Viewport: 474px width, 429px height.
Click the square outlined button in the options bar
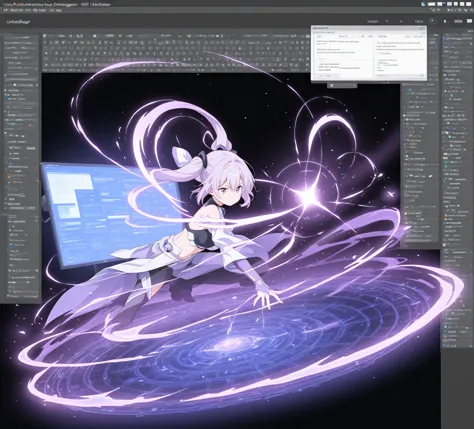click(x=432, y=21)
